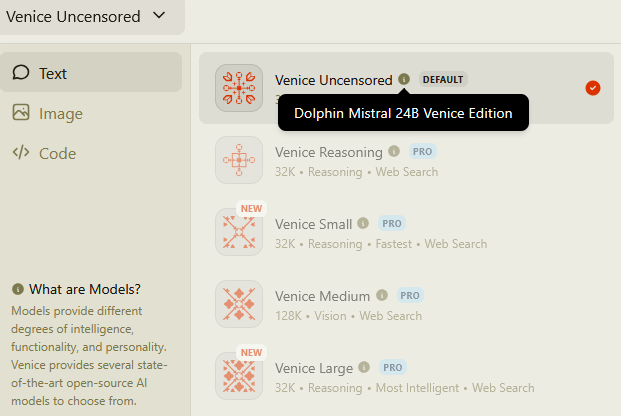Viewport: 621px width, 416px height.
Task: Click info icon beside Venice Reasoning
Action: 394,152
